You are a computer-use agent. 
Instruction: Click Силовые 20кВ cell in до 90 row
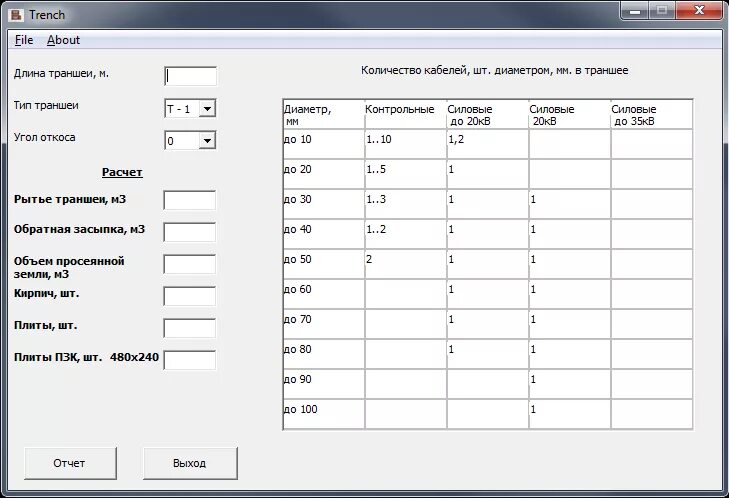pos(570,384)
